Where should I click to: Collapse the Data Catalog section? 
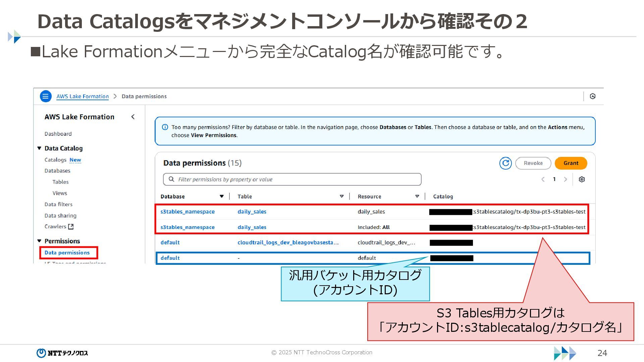click(39, 148)
